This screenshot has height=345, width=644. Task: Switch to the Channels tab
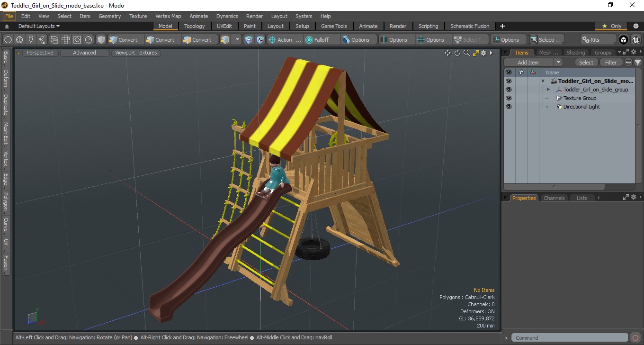554,198
